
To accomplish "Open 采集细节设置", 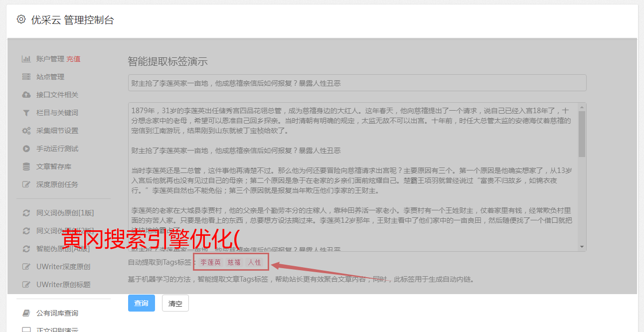I will coord(57,131).
